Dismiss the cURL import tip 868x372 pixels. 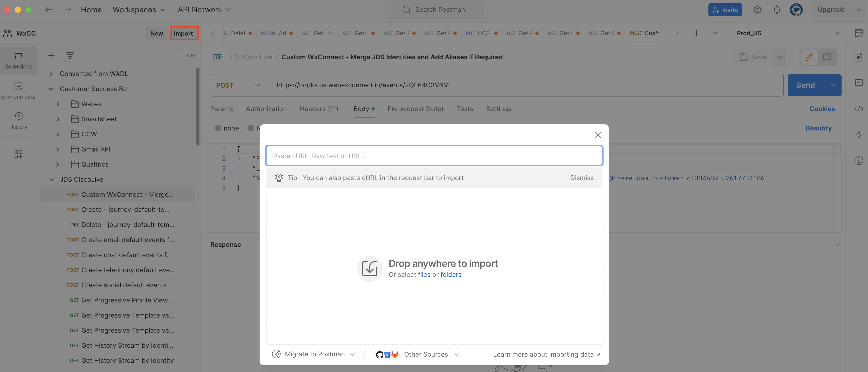pos(582,178)
